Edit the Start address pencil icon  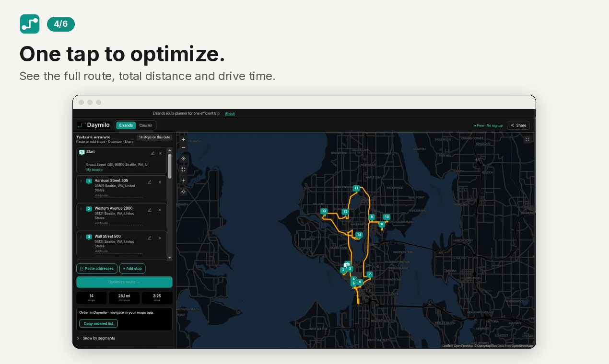point(153,153)
